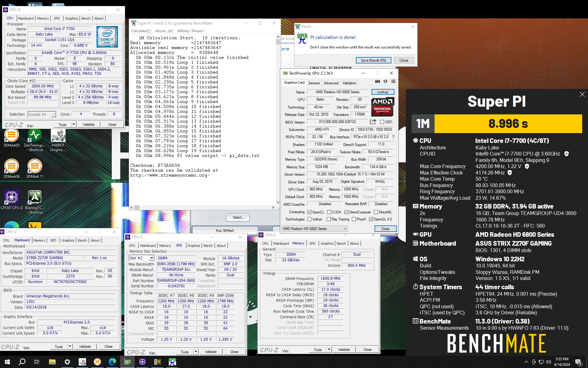Screen dimensions: 588x368
Task: Open 3DMark05 desktop shortcut
Action: click(11, 138)
